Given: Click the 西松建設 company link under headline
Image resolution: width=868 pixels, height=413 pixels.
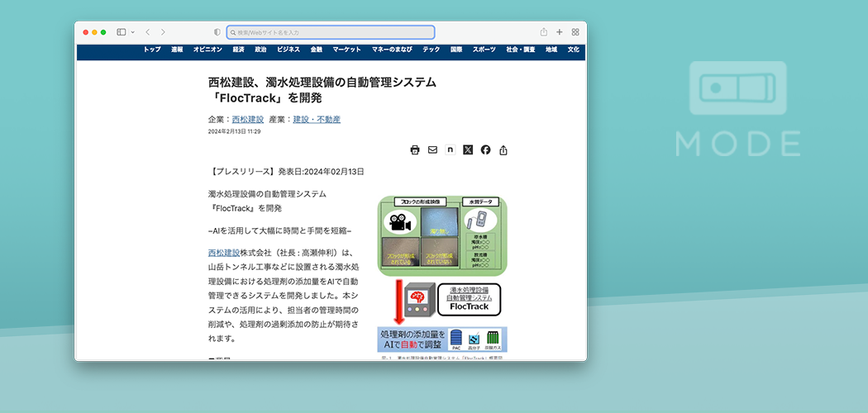Looking at the screenshot, I should (247, 120).
